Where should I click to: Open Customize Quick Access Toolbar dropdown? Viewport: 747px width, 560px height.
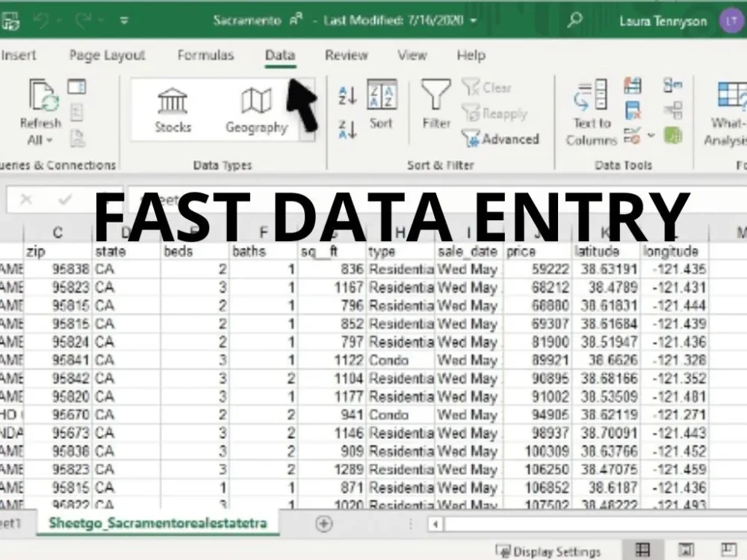124,20
